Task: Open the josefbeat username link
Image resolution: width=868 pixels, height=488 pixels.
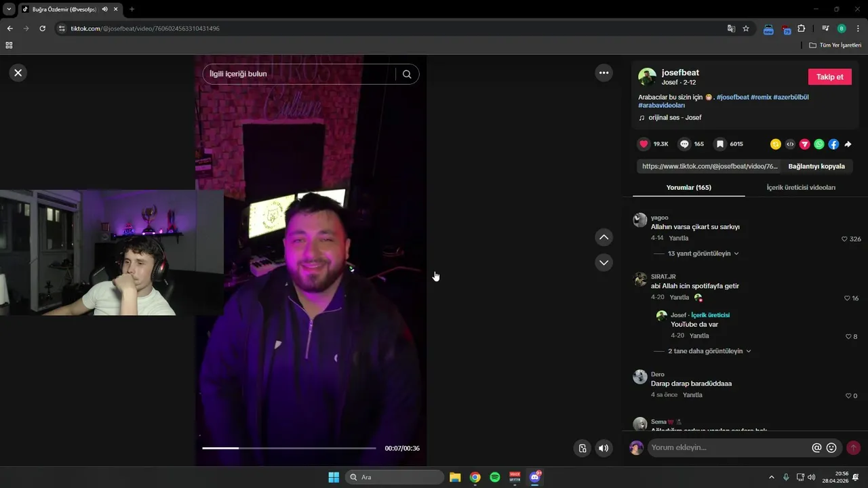Action: click(680, 73)
